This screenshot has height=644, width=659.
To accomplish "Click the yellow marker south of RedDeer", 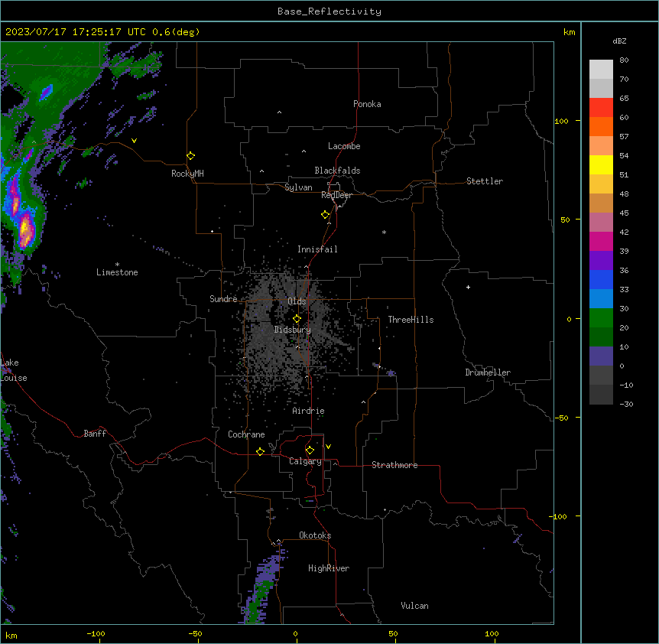I will click(x=326, y=215).
